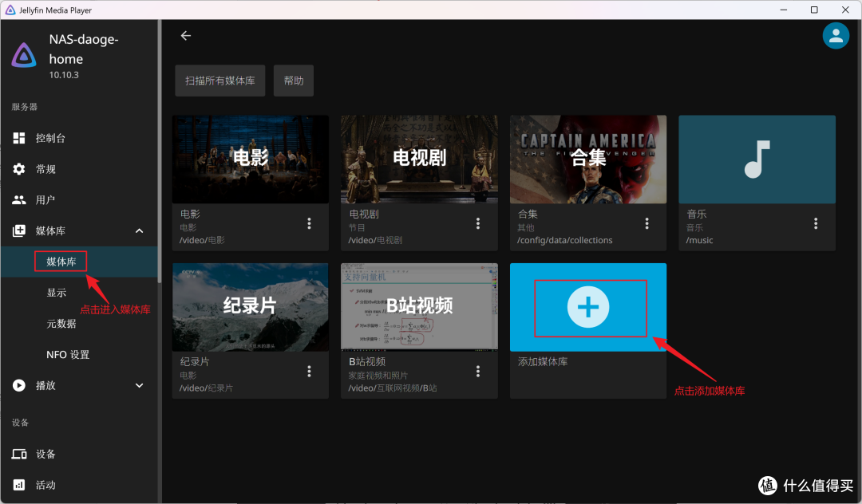Minimize the Jellyfin Media Player window
This screenshot has width=862, height=504.
pyautogui.click(x=784, y=10)
